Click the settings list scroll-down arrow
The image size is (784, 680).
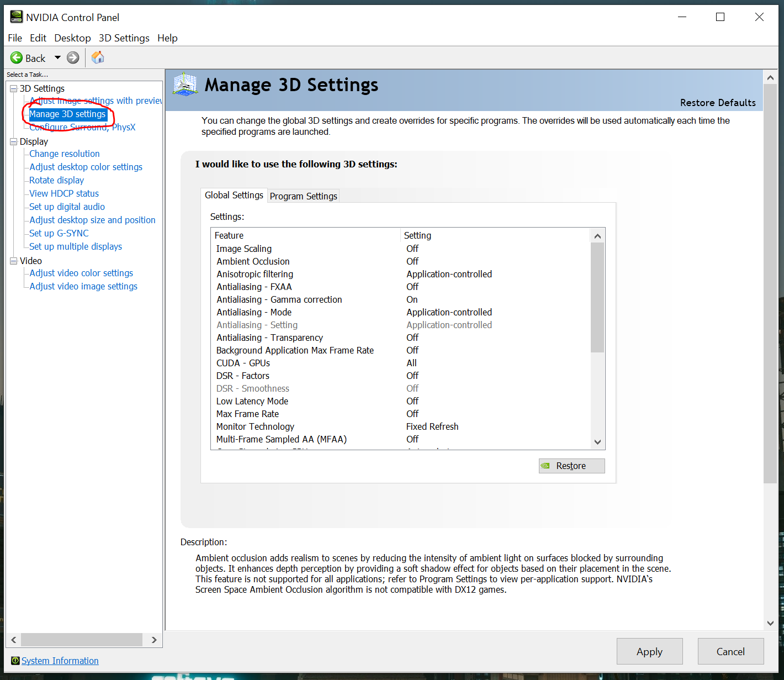[x=597, y=442]
